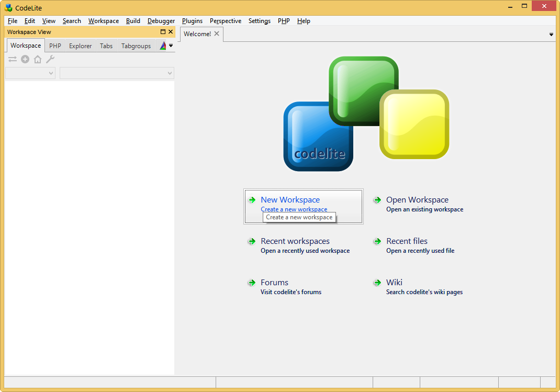The width and height of the screenshot is (560, 392).
Task: Click the Forums button
Action: point(274,283)
